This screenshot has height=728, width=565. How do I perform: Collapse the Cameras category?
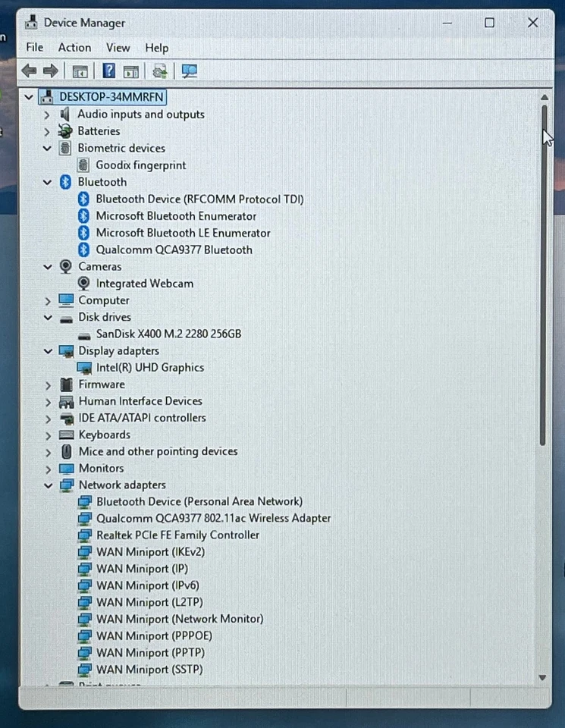coord(47,267)
